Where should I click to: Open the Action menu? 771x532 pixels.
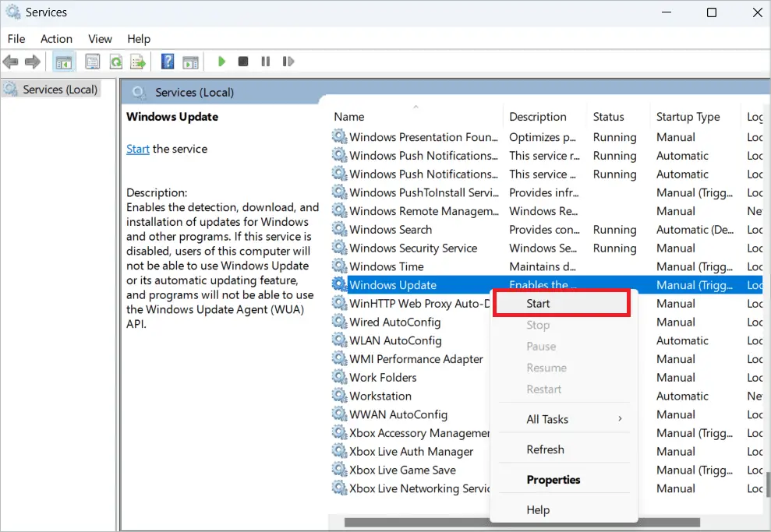pos(57,39)
